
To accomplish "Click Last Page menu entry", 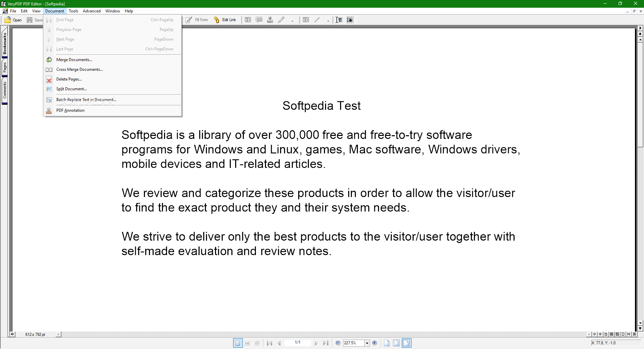I will (x=112, y=49).
